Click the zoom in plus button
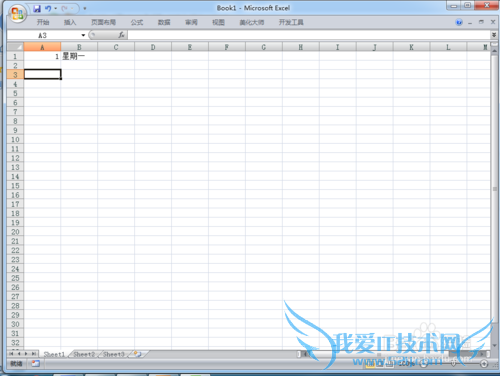Image resolution: width=500 pixels, height=376 pixels. 484,364
